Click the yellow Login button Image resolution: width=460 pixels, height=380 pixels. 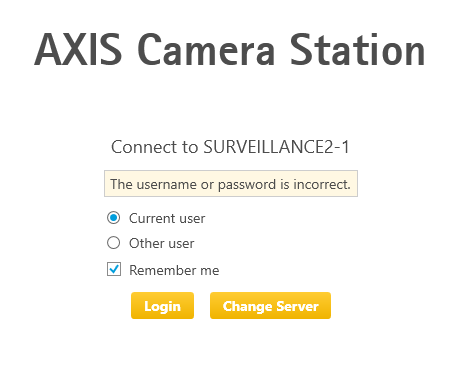tap(162, 306)
